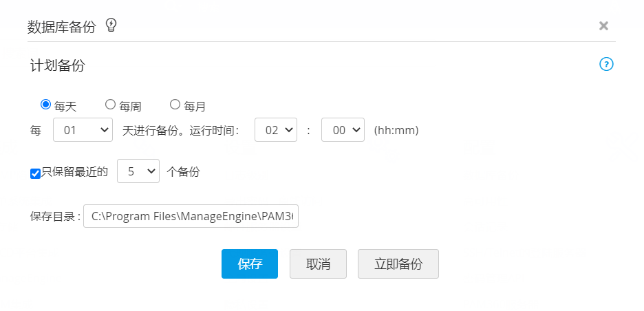
Task: Choose the 每月 radio option
Action: point(175,105)
